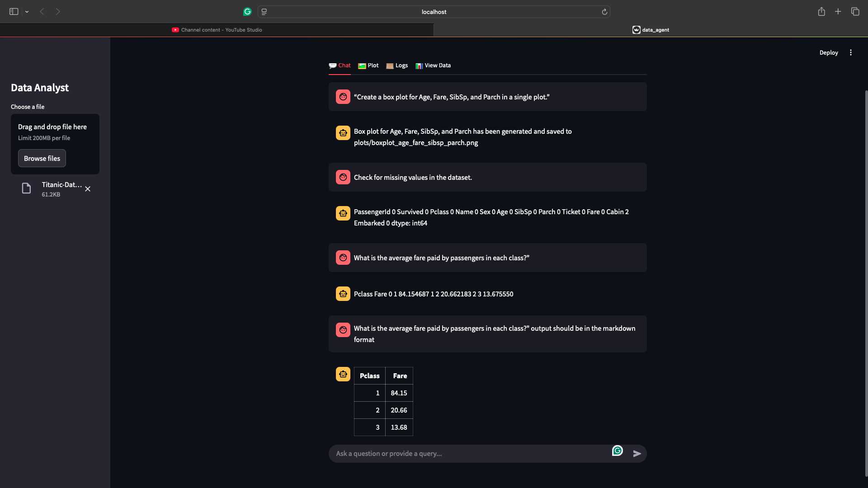868x488 pixels.
Task: Click the Logs parchment icon
Action: click(390, 66)
